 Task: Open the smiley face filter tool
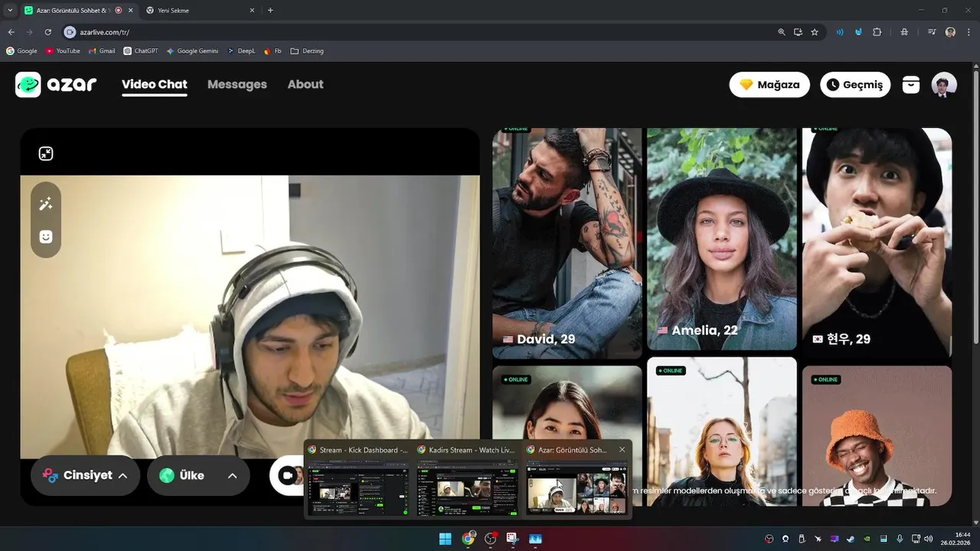click(x=46, y=236)
